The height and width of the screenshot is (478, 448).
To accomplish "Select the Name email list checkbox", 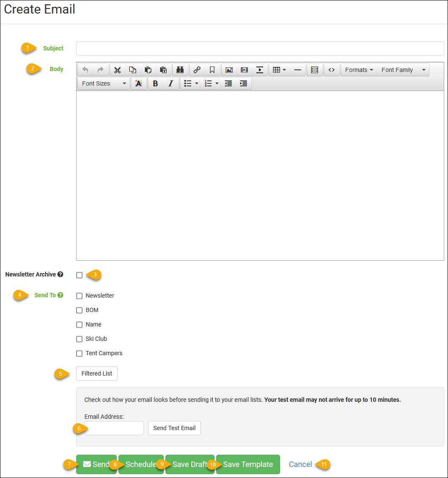I will click(x=79, y=325).
